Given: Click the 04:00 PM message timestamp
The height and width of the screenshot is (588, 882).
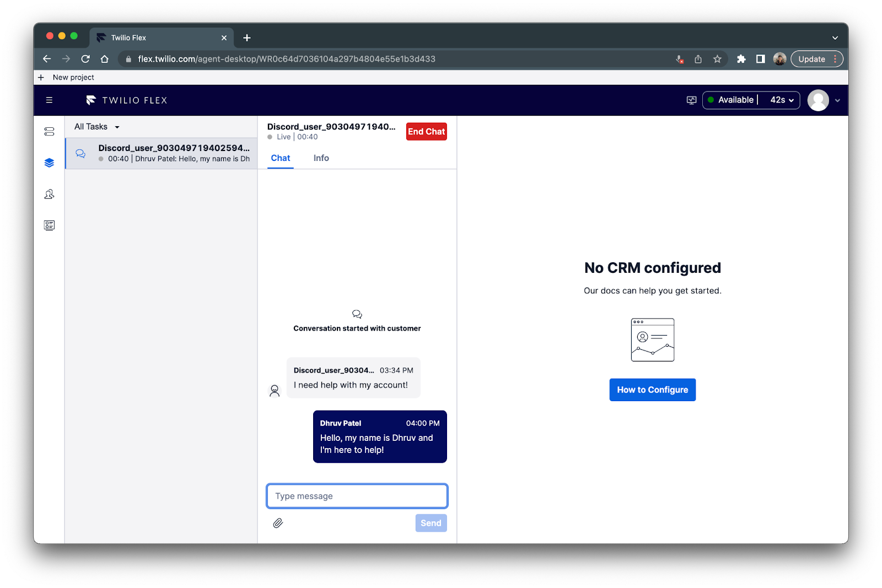Looking at the screenshot, I should pyautogui.click(x=423, y=423).
